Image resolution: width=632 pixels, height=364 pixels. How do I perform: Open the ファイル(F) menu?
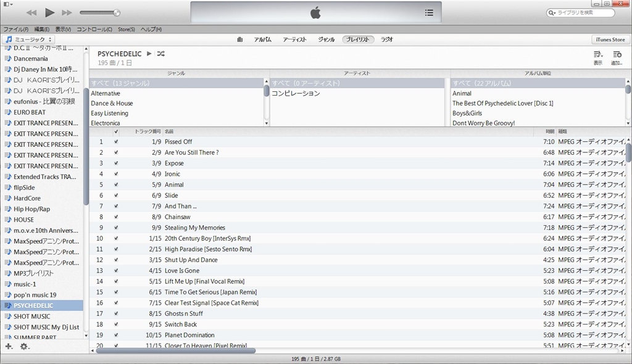coord(16,30)
